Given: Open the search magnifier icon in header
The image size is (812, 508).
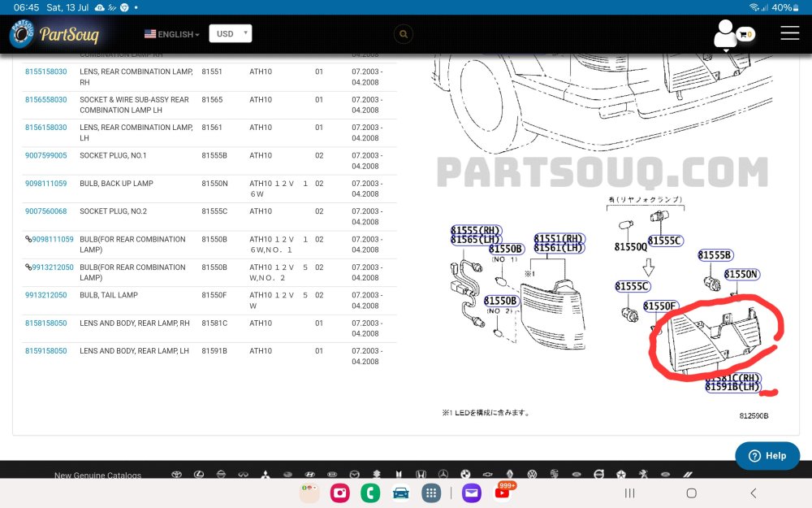Looking at the screenshot, I should pyautogui.click(x=404, y=34).
